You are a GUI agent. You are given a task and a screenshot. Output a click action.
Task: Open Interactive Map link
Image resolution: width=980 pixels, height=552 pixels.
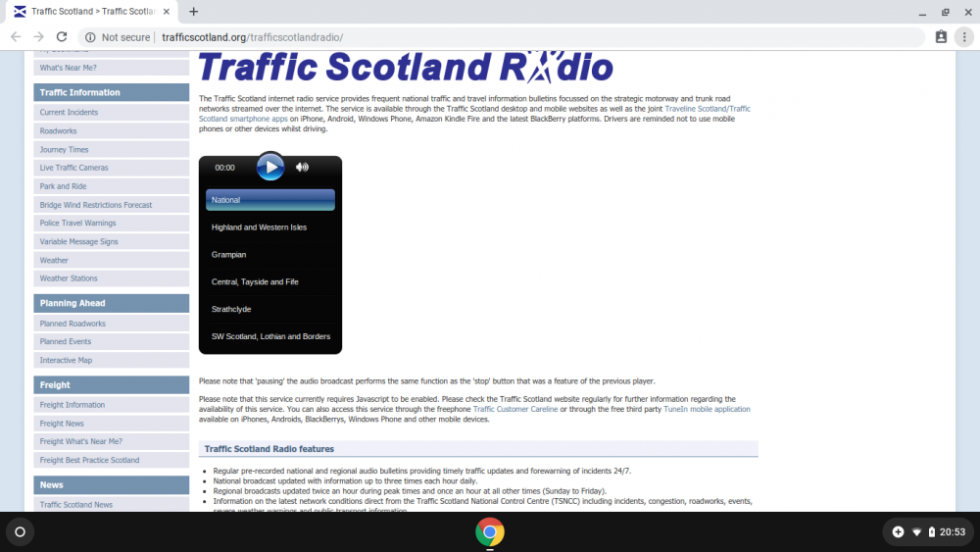click(x=112, y=360)
